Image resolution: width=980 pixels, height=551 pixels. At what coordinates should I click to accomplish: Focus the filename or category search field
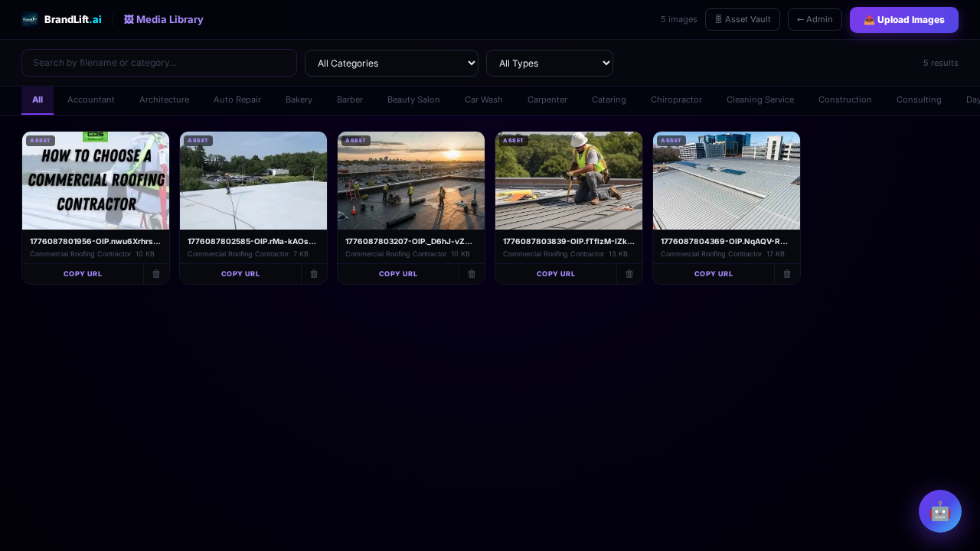pos(159,63)
